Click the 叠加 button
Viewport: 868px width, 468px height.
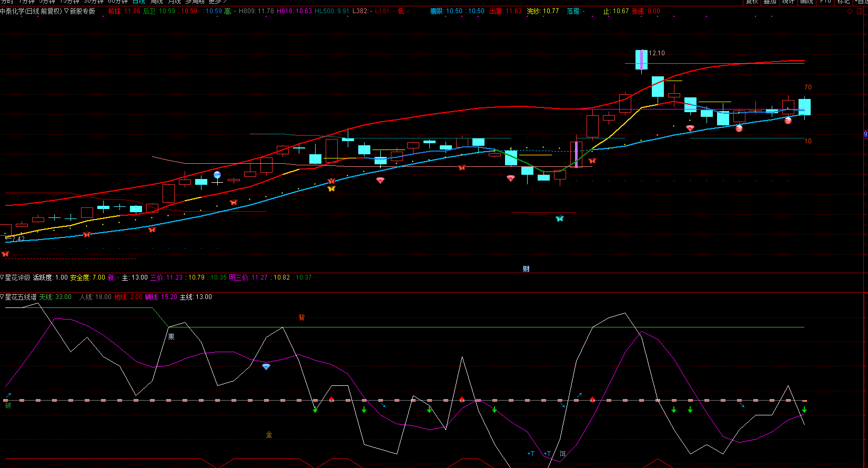point(770,2)
